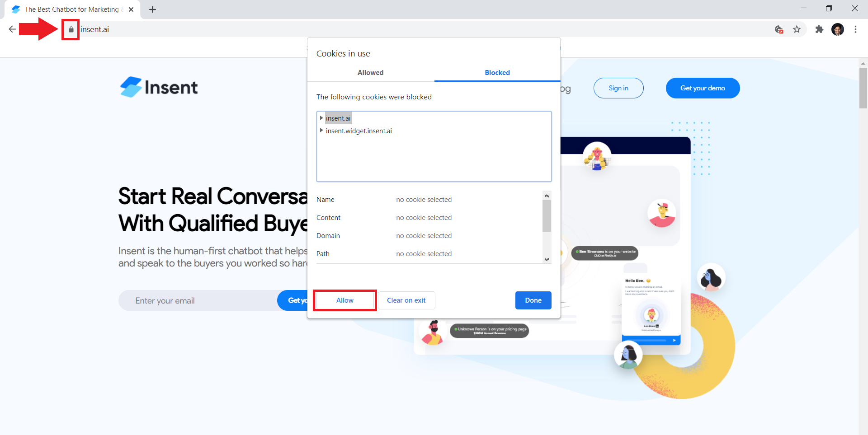Switch to the Blocked cookies tab
The width and height of the screenshot is (868, 435).
(497, 73)
